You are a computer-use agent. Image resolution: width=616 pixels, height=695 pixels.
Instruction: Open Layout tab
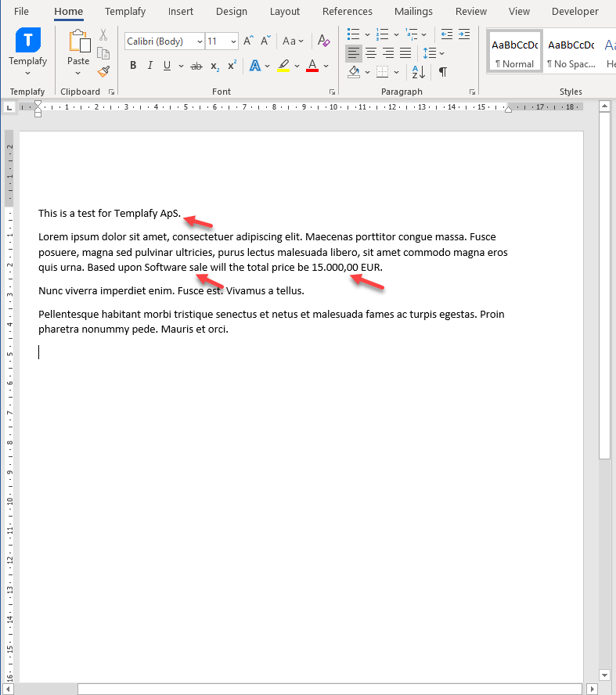(284, 12)
